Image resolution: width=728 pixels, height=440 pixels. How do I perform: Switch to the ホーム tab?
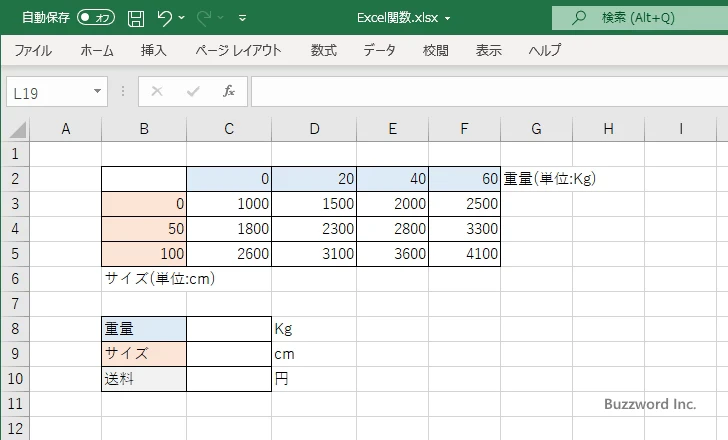coord(97,50)
